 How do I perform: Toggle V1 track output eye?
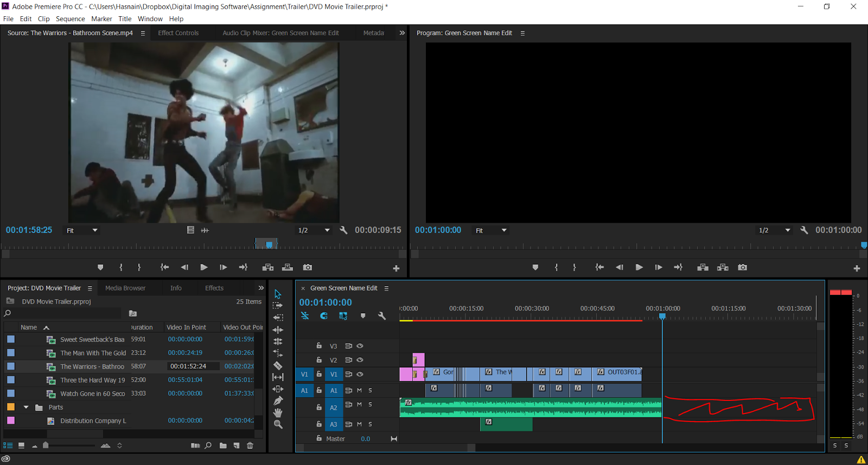click(360, 374)
